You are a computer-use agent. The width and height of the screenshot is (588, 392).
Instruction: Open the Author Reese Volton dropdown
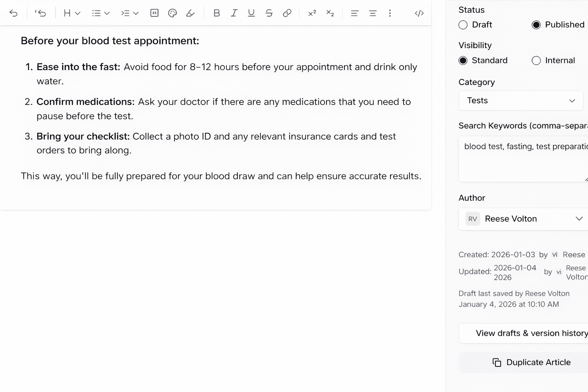[x=523, y=219]
